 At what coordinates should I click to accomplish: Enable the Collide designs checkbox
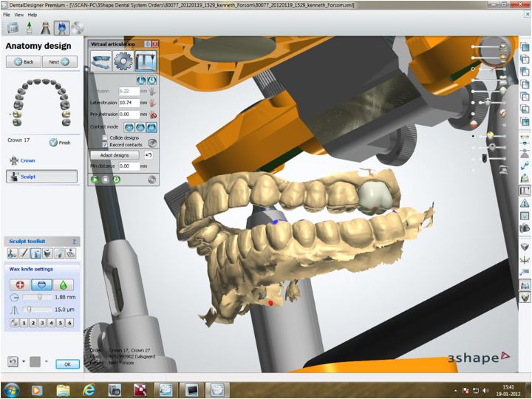point(105,137)
